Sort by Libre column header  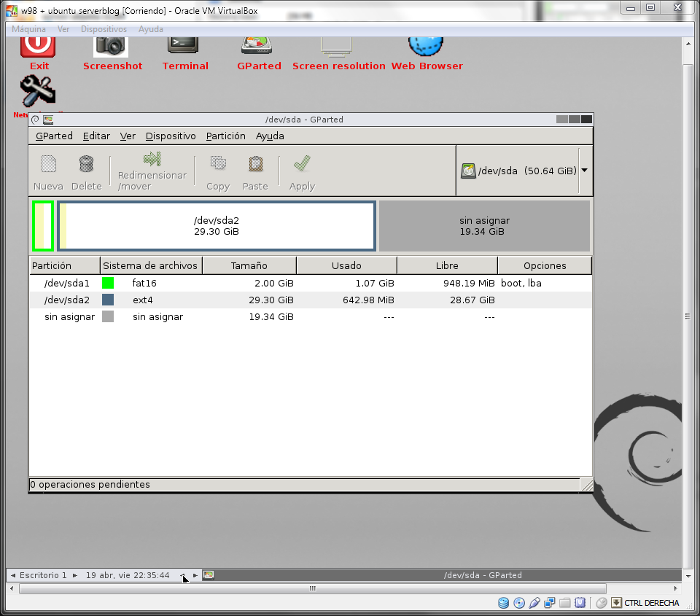[447, 265]
